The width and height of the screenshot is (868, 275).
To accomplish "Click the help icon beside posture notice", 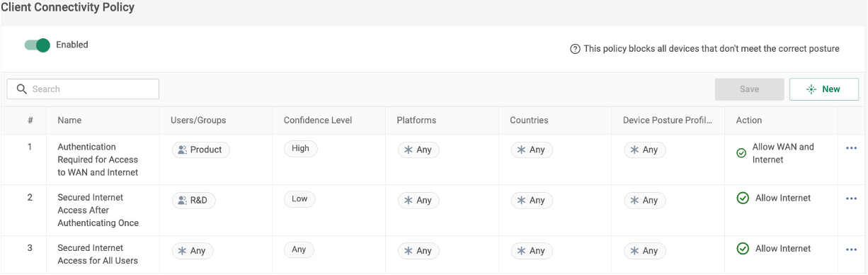I will coord(575,49).
